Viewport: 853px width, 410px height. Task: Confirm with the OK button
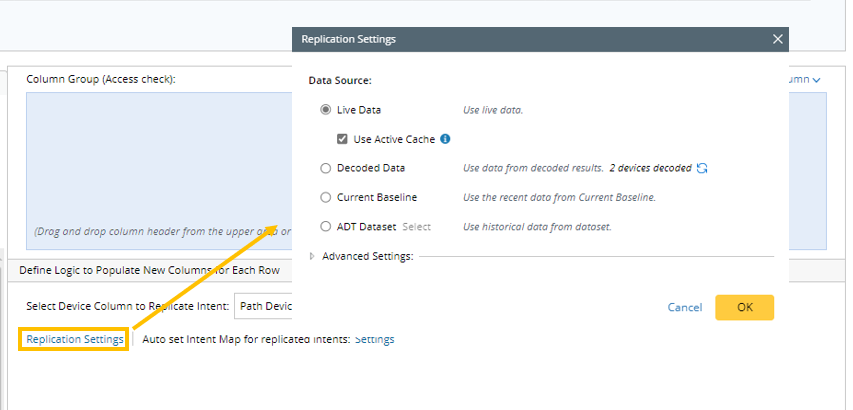pos(744,307)
